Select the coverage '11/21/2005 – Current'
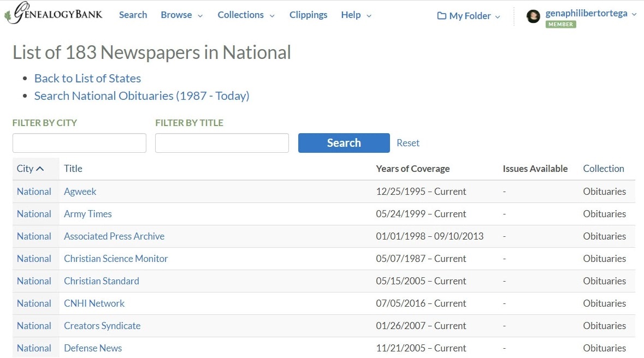This screenshot has height=358, width=644. (x=421, y=348)
